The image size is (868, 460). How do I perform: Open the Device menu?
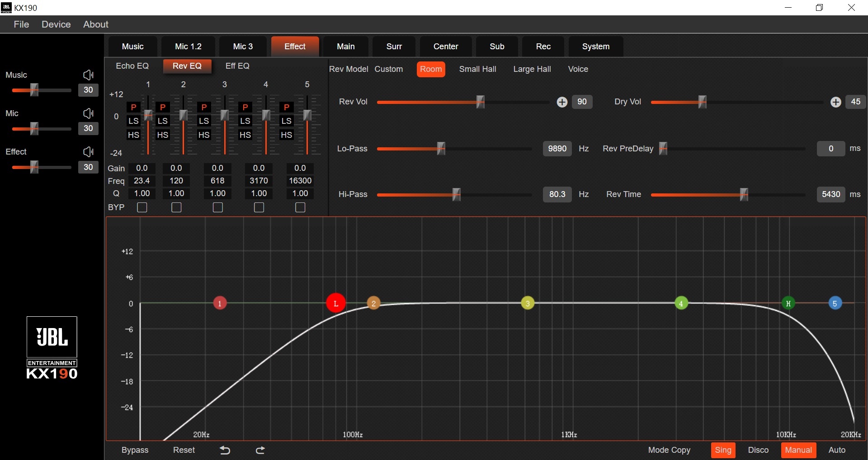[56, 24]
